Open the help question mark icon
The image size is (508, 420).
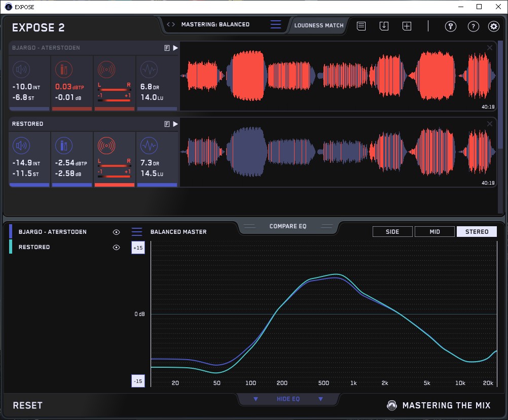pyautogui.click(x=474, y=26)
